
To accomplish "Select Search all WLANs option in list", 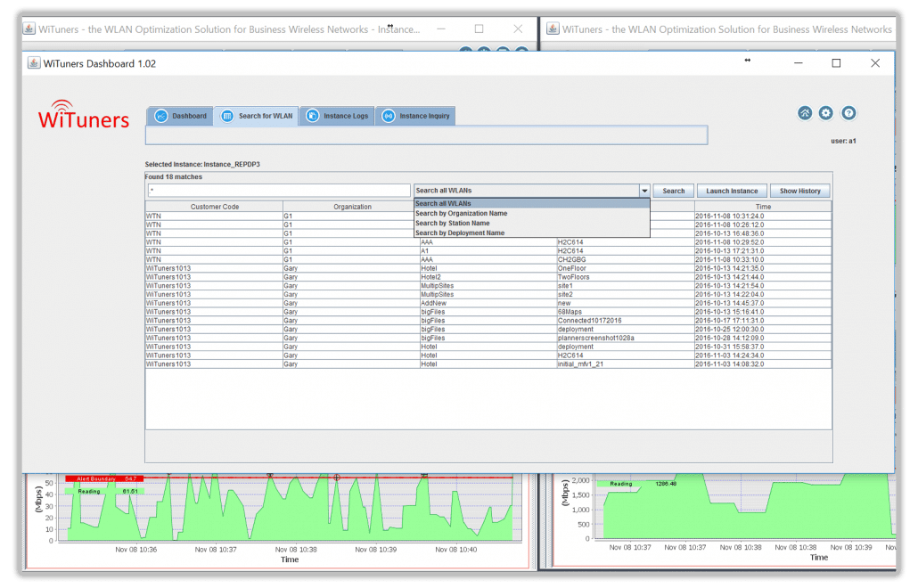I will pyautogui.click(x=532, y=204).
